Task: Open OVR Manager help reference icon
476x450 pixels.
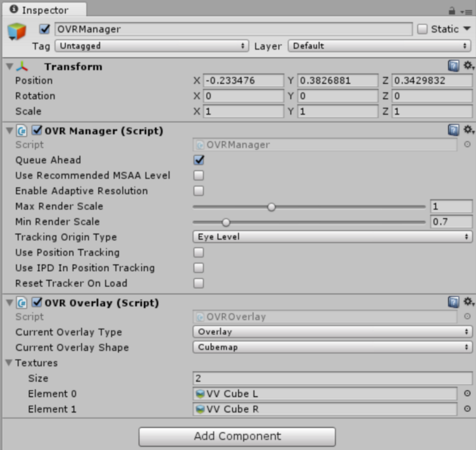Action: (x=454, y=130)
